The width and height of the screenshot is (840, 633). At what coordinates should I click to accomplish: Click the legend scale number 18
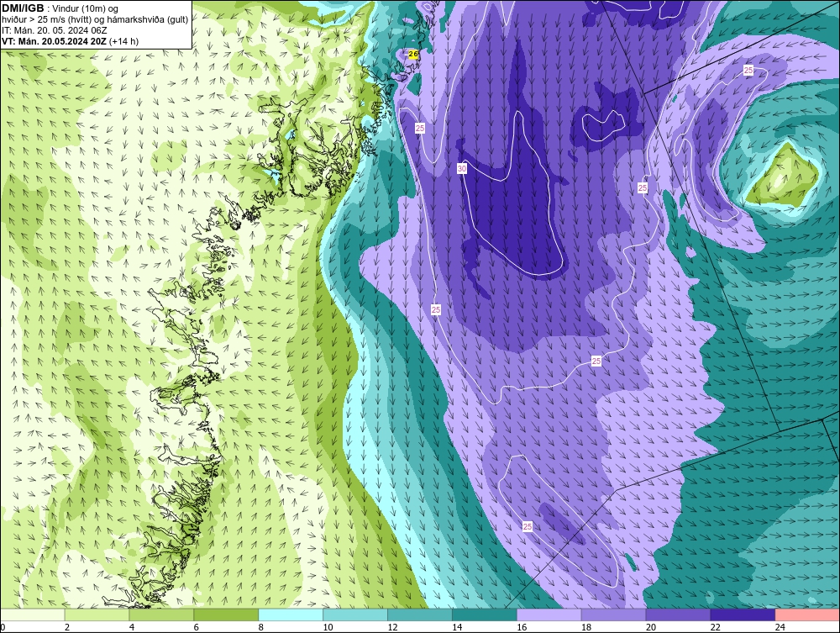[586, 627]
